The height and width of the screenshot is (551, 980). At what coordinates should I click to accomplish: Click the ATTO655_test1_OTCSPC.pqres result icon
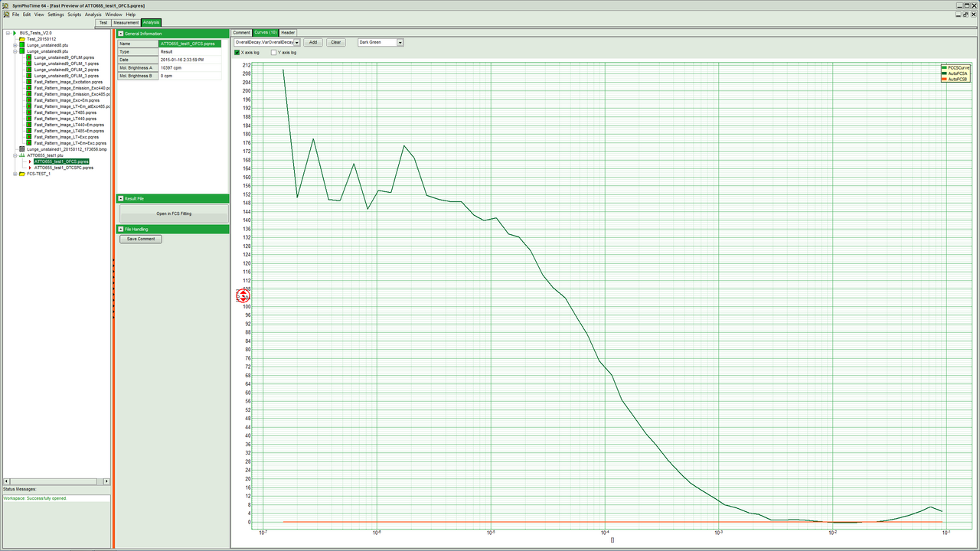click(30, 168)
